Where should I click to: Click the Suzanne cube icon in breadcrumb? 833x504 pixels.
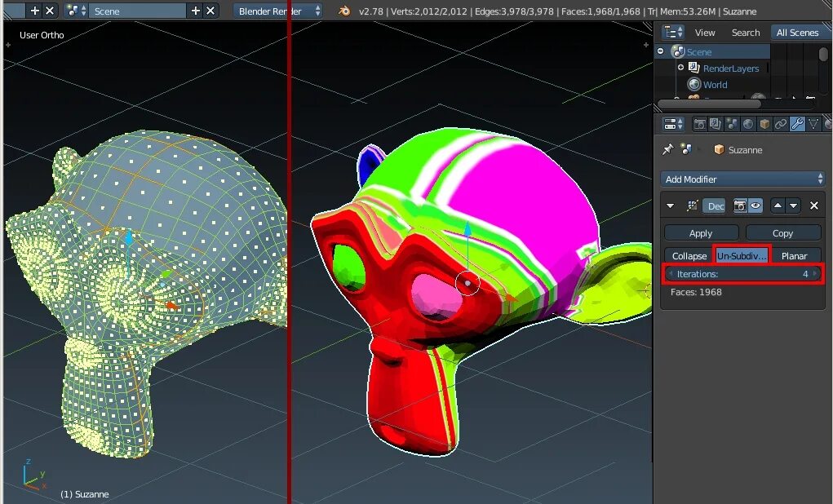point(719,150)
